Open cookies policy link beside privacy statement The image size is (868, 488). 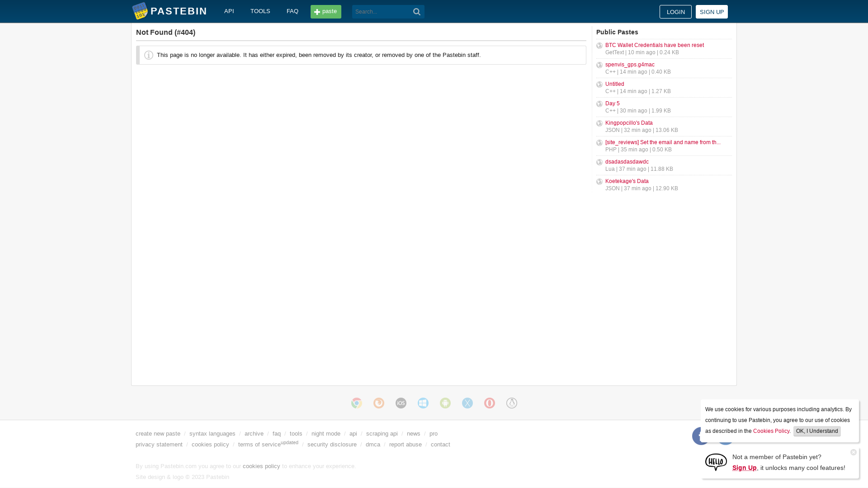click(x=210, y=445)
